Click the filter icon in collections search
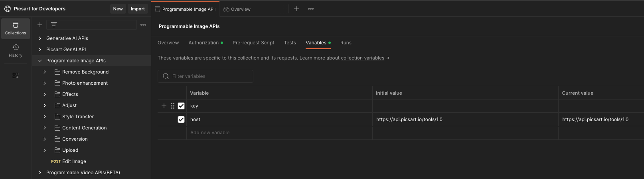 click(x=54, y=25)
